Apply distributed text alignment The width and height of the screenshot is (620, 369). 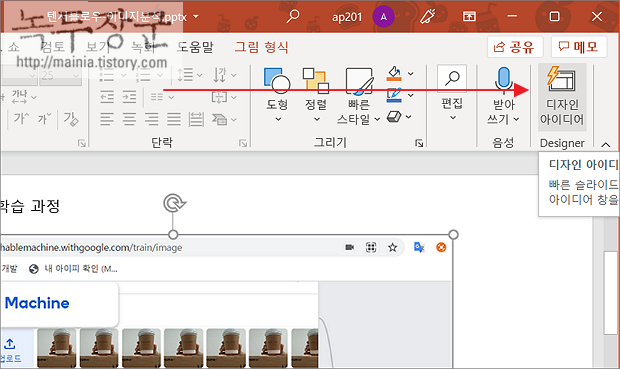[196, 119]
